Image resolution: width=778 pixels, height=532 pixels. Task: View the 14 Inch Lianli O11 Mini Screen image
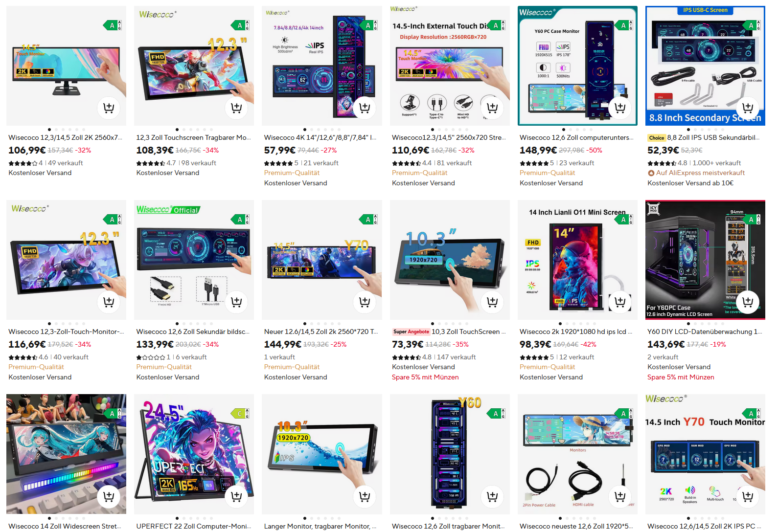tap(577, 260)
